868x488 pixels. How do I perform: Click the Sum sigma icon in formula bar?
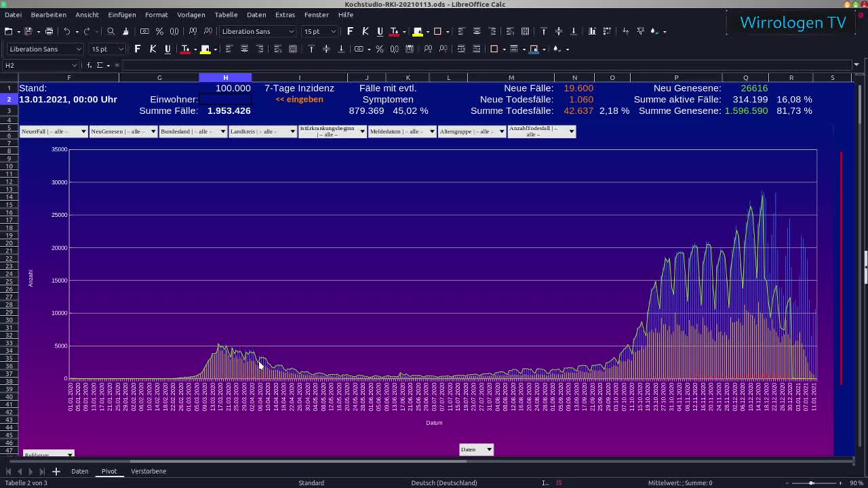pyautogui.click(x=99, y=65)
